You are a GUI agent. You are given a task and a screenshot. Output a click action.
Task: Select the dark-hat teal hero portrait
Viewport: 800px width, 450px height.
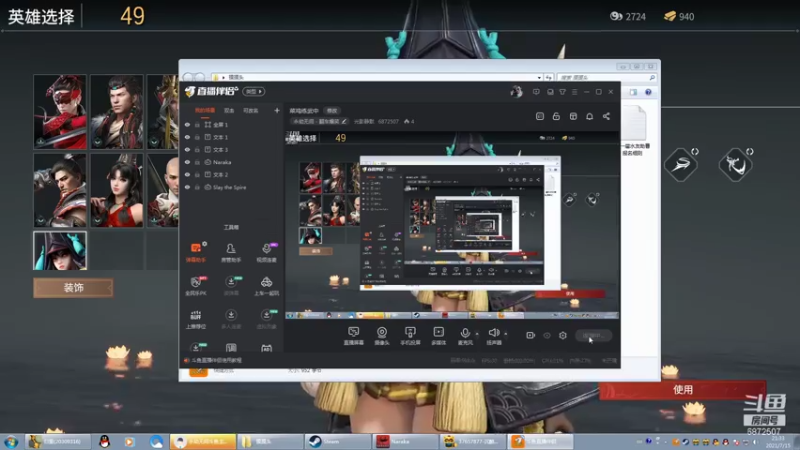click(x=60, y=251)
